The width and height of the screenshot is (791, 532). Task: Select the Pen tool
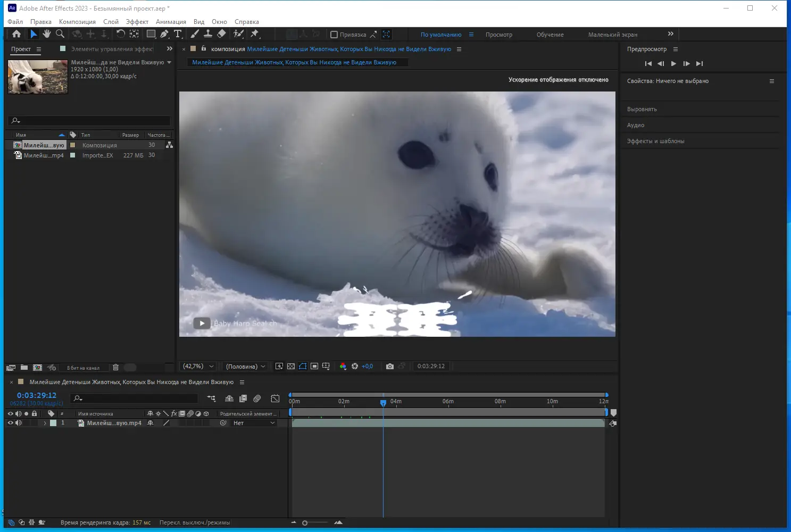click(164, 34)
